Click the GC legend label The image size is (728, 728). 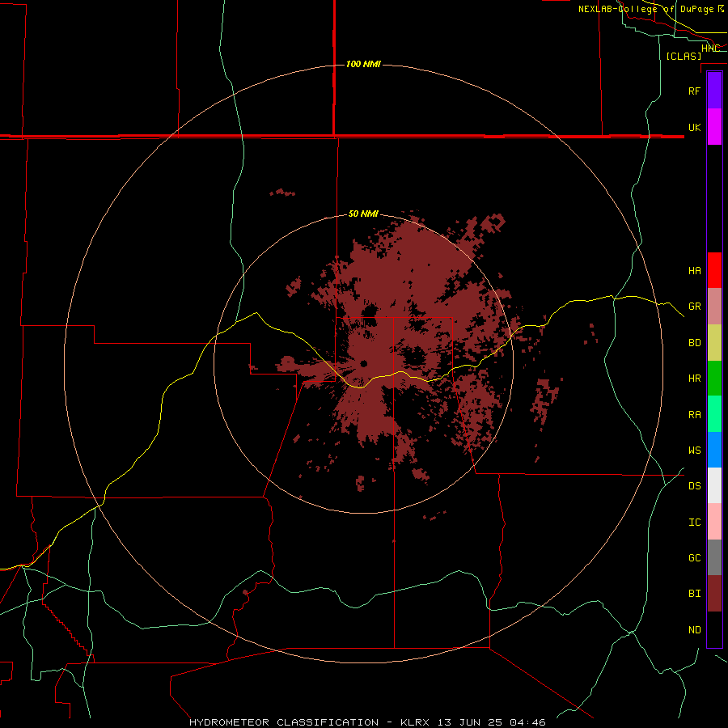click(694, 558)
